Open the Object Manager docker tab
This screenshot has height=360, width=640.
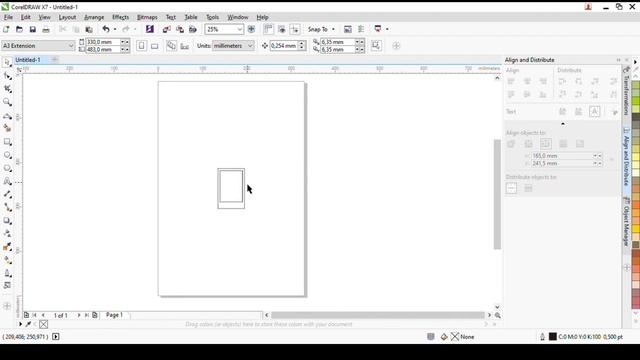tap(626, 222)
